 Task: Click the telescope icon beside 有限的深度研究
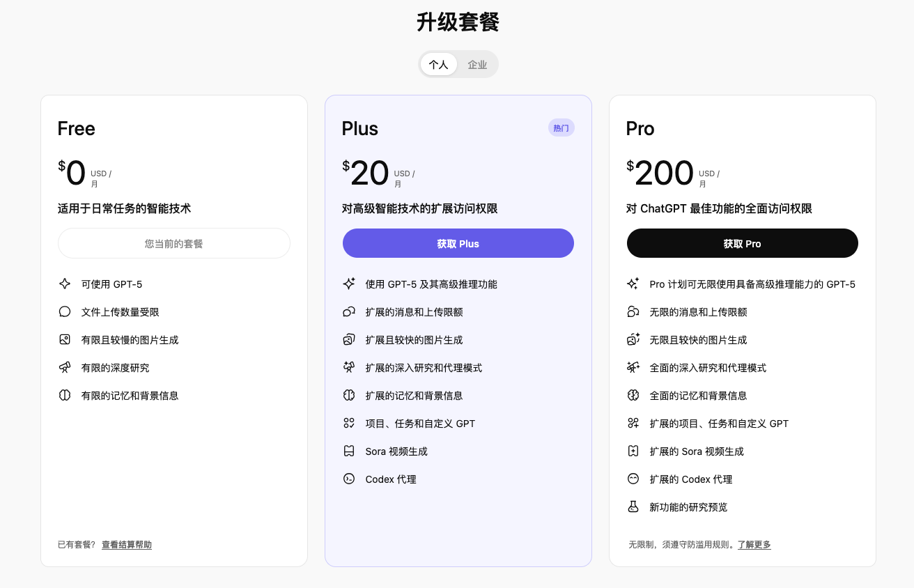coord(65,368)
